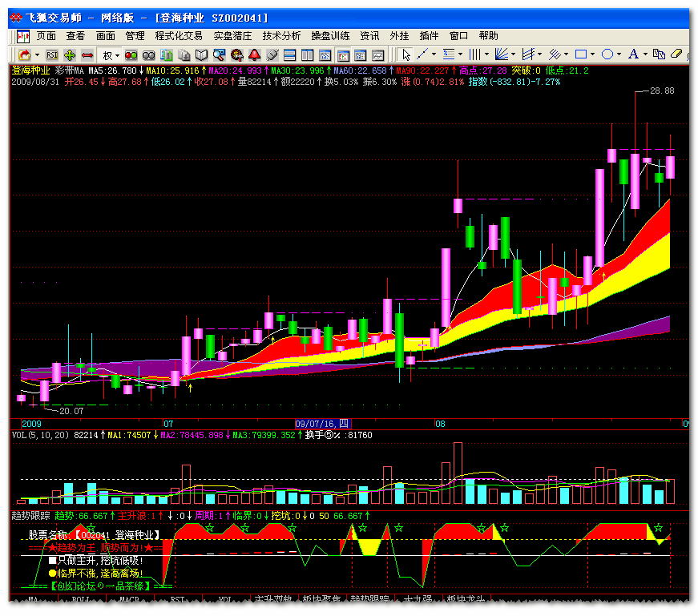Click the copy drawing objects icon
Viewport: 698px width, 616px height.
coord(659,54)
